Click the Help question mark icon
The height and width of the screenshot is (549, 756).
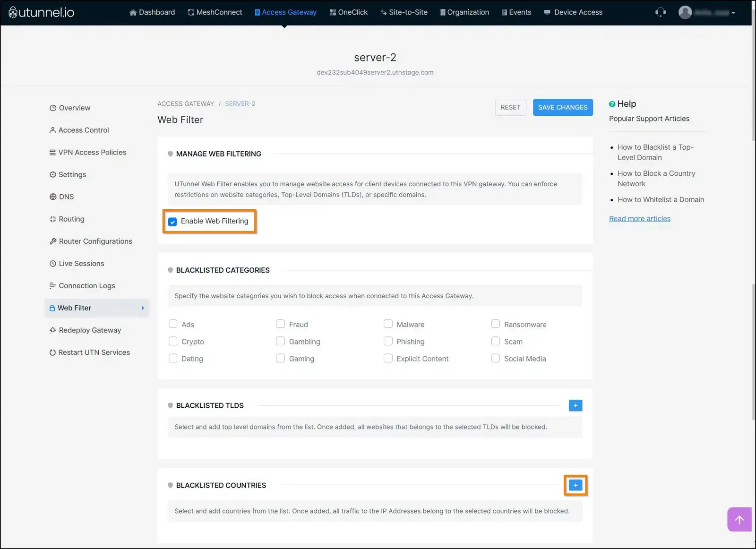pyautogui.click(x=612, y=104)
